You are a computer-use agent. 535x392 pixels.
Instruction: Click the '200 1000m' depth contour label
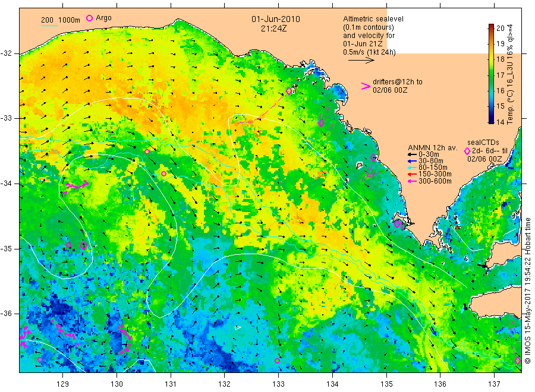[61, 20]
